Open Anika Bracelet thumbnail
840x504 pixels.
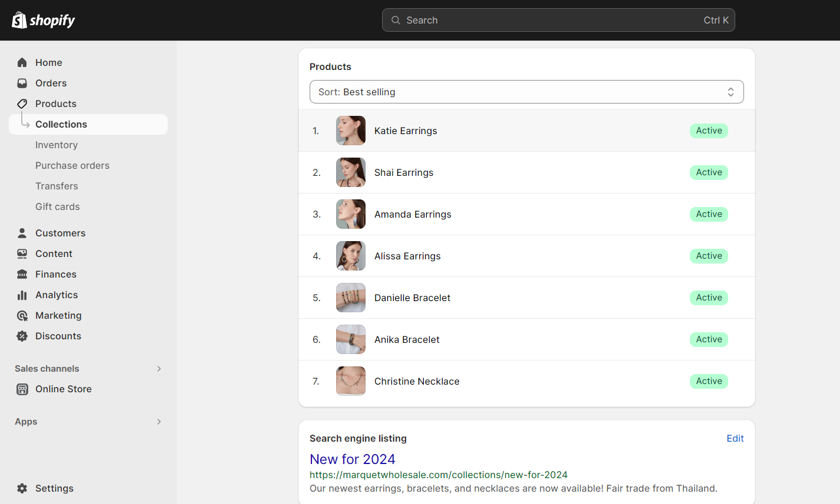point(351,339)
